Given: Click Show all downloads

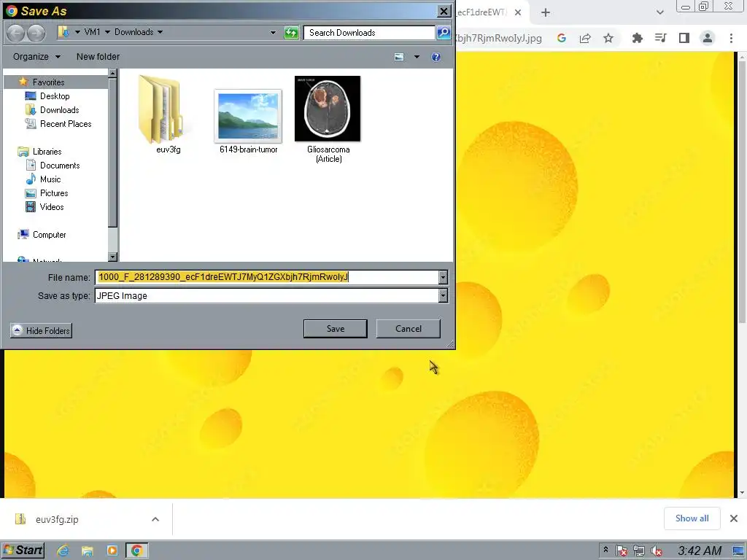Looking at the screenshot, I should click(x=692, y=518).
